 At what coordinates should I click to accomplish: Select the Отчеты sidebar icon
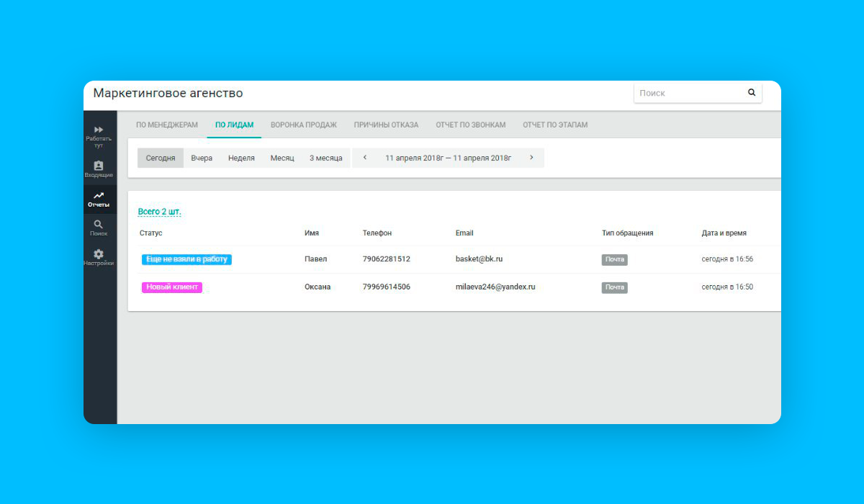pos(99,196)
